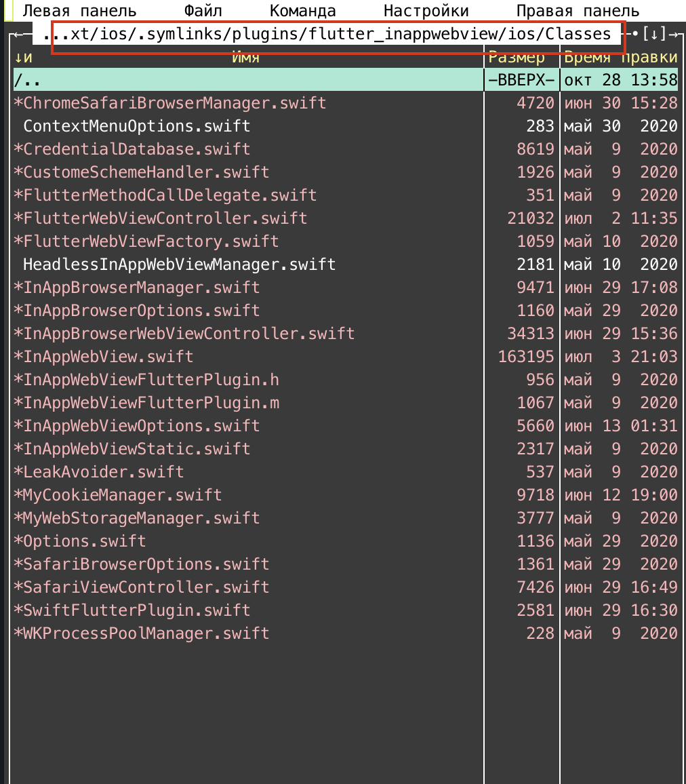Click the Имя column header
Image resolution: width=686 pixels, height=784 pixels.
[245, 57]
